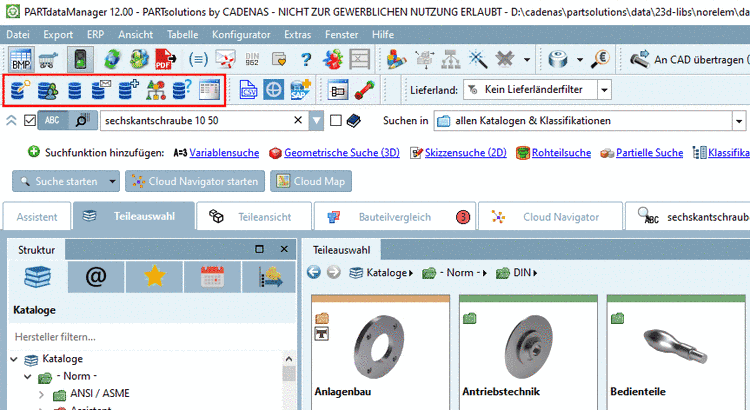Click the colorful blocks and pencil icon
The width and height of the screenshot is (750, 410).
pos(396,60)
